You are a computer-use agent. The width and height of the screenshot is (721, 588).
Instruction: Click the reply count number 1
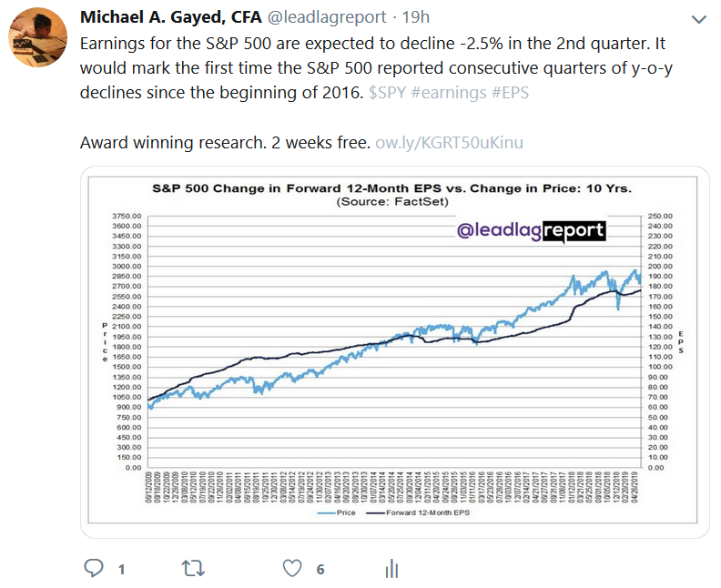[x=121, y=570]
